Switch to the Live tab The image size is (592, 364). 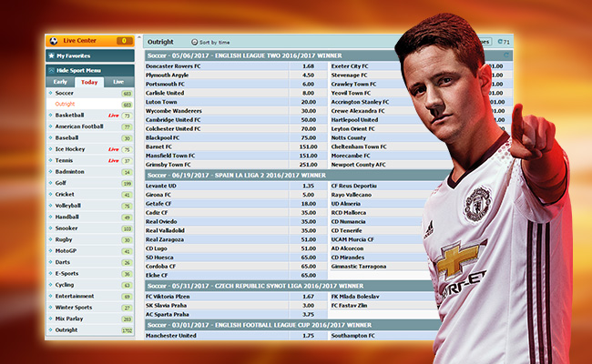117,82
